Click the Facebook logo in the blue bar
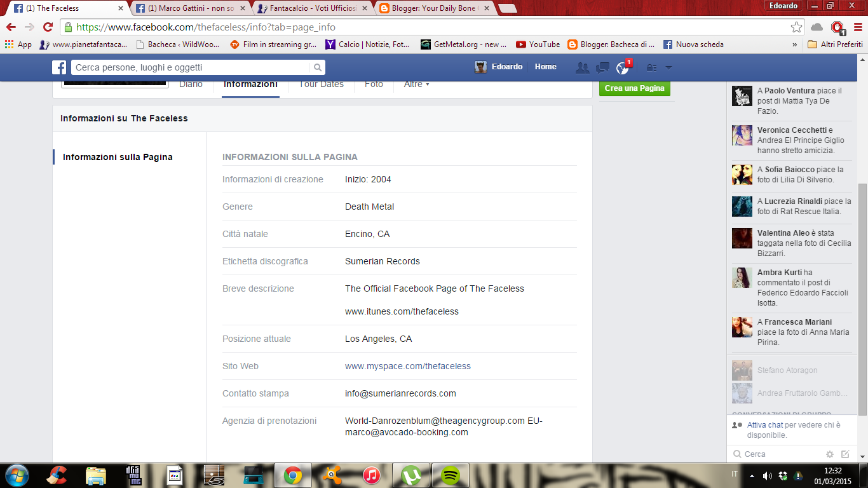This screenshot has width=868, height=488. (59, 67)
